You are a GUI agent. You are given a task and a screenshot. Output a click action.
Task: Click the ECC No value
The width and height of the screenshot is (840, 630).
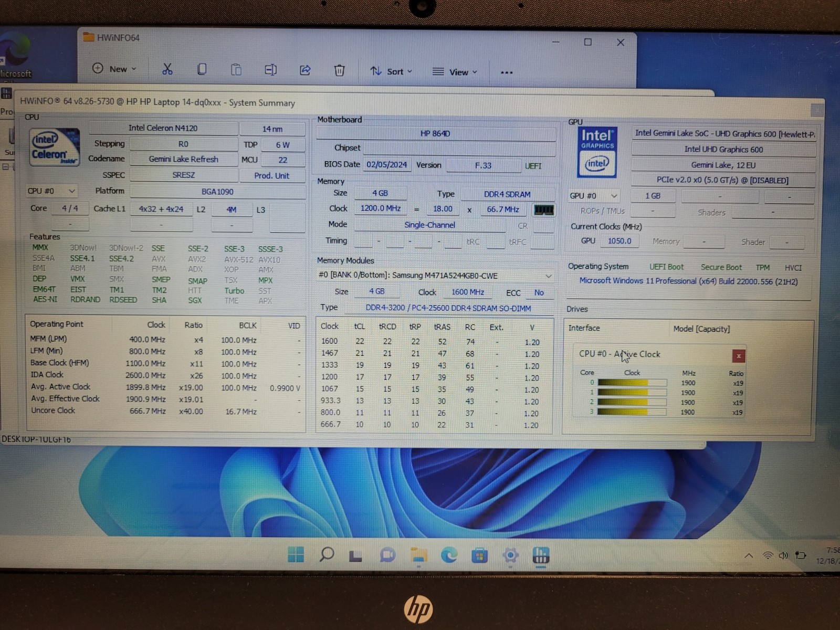tap(539, 293)
